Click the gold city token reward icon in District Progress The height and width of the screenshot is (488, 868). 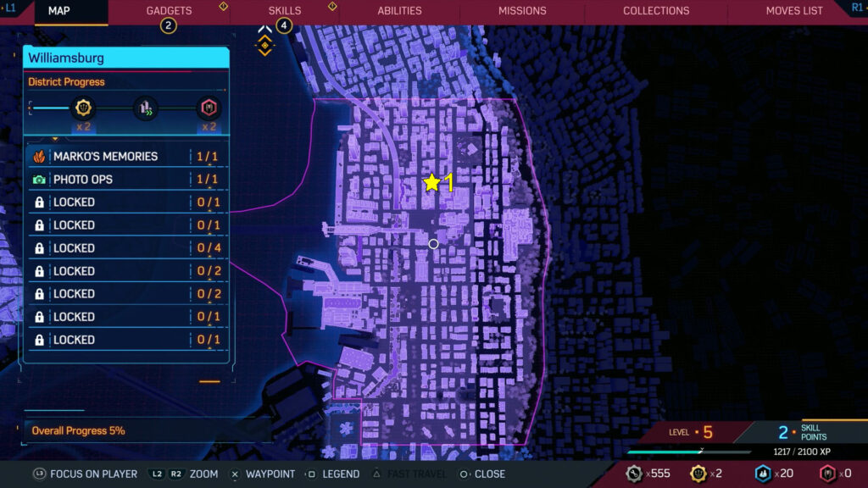click(83, 108)
